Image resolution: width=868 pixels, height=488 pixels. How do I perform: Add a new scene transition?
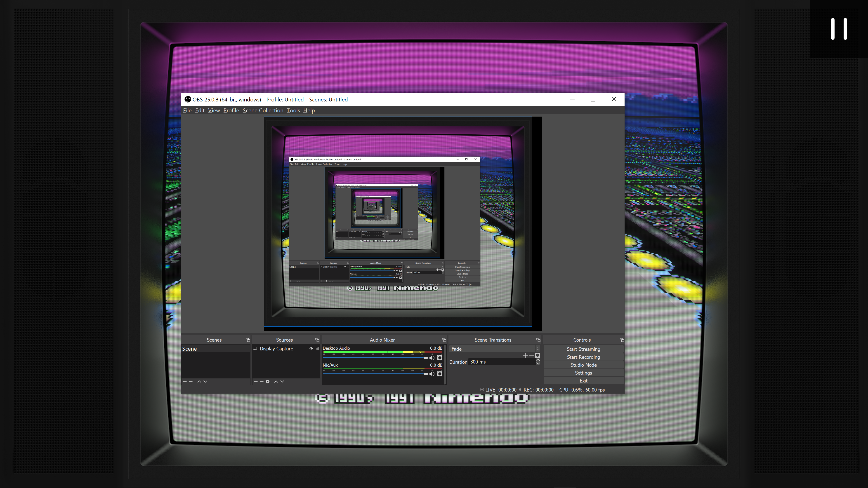point(526,355)
